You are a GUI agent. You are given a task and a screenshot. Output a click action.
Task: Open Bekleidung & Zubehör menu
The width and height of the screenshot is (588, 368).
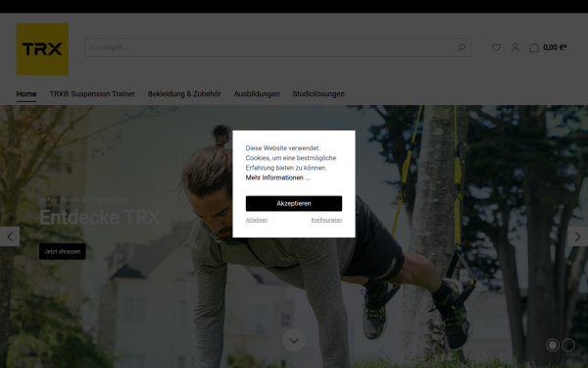[x=184, y=94]
